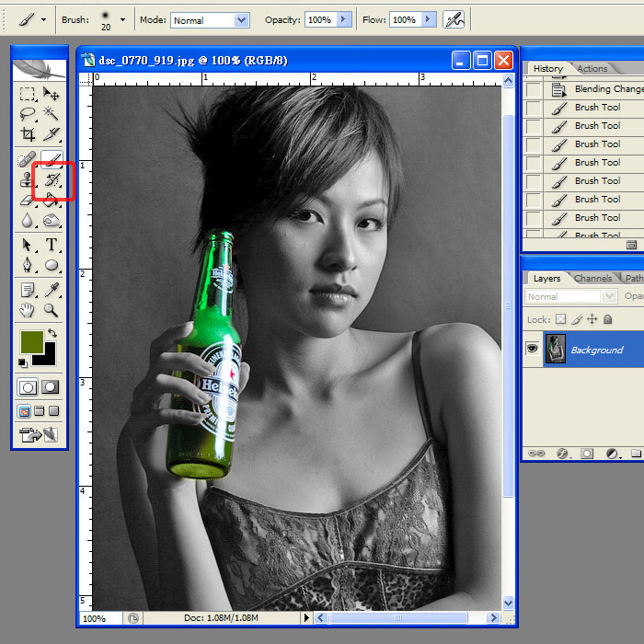This screenshot has width=644, height=644.
Task: Enable the airbrush option in options bar
Action: [x=453, y=19]
